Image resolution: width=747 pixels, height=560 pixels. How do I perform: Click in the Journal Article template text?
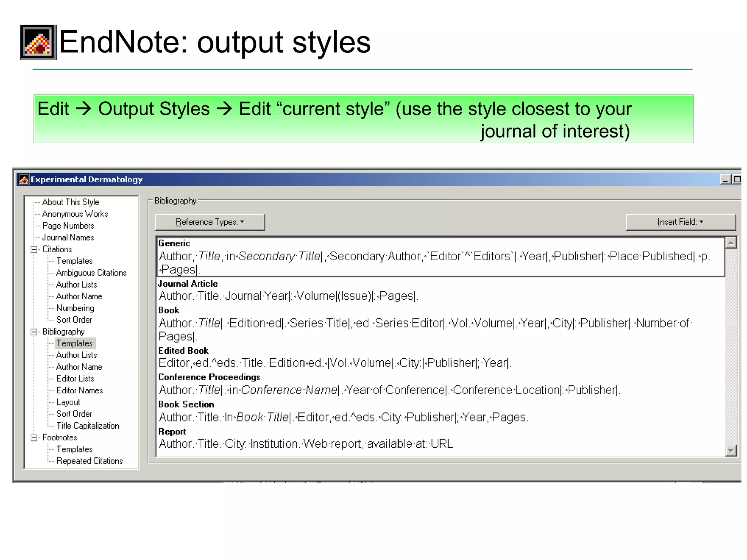[289, 296]
